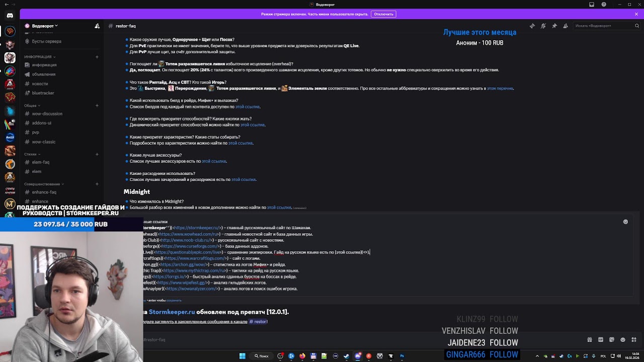Open Discord direct messages home icon

pyautogui.click(x=10, y=16)
